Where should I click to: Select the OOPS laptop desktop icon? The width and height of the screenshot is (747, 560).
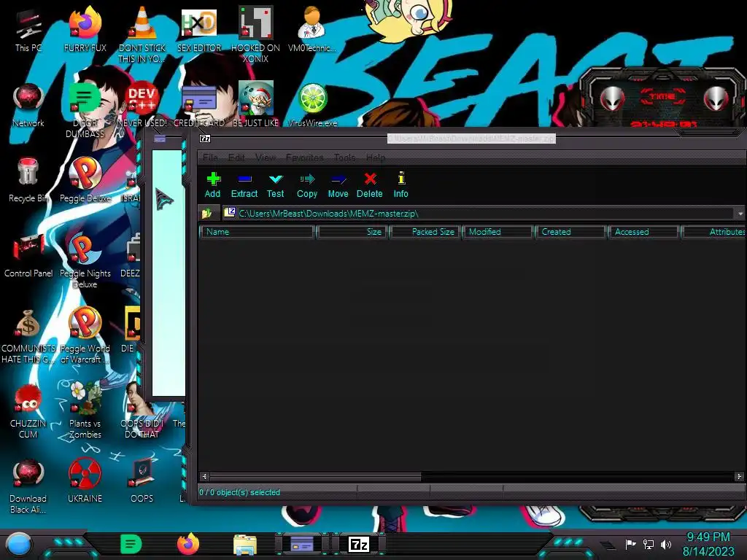[x=142, y=481]
